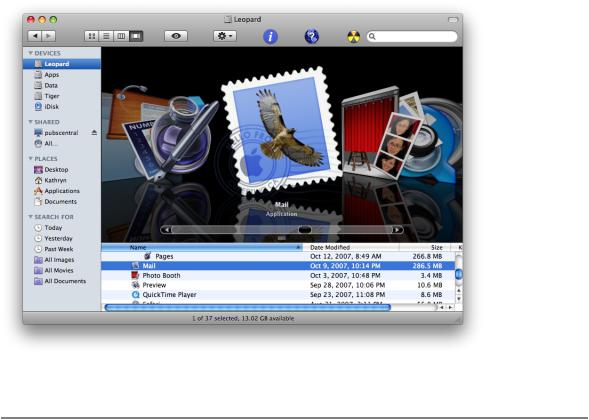
Task: Show All Documents smart search
Action: point(62,281)
